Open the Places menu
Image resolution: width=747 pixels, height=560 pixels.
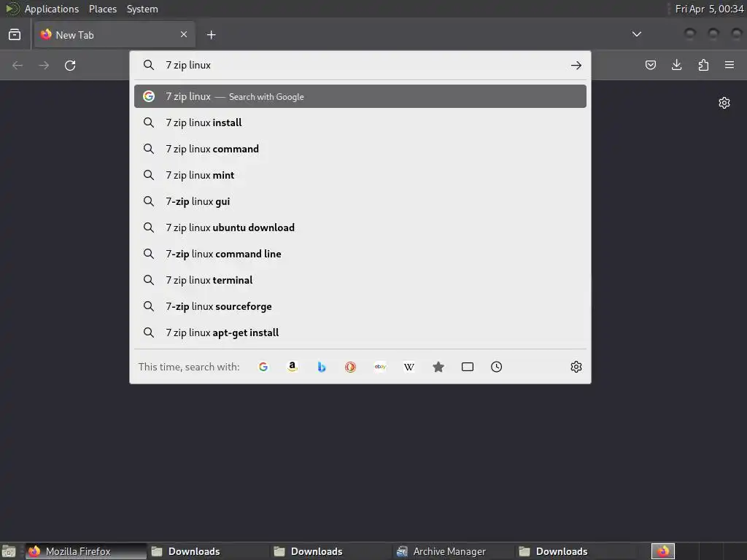103,9
